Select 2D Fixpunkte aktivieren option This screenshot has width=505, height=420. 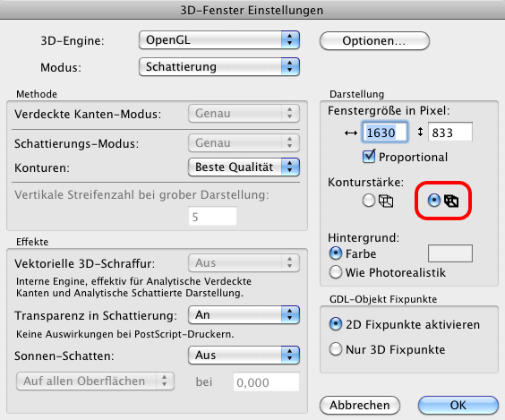[336, 324]
